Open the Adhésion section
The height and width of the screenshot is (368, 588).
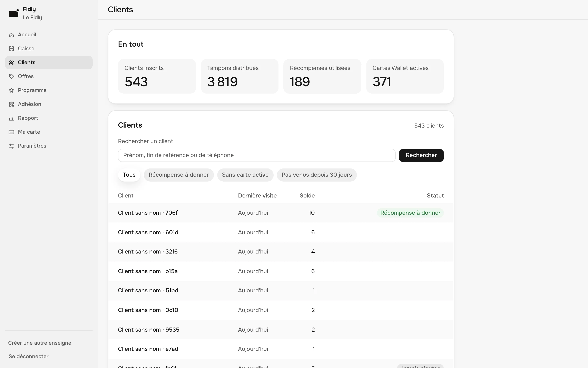pyautogui.click(x=49, y=104)
